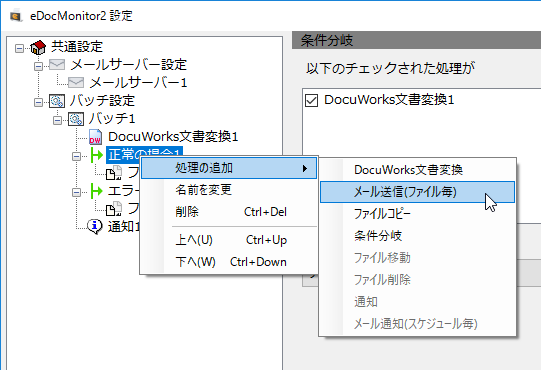Select 下へ(W) to move item down
This screenshot has height=370, width=541.
click(x=229, y=262)
